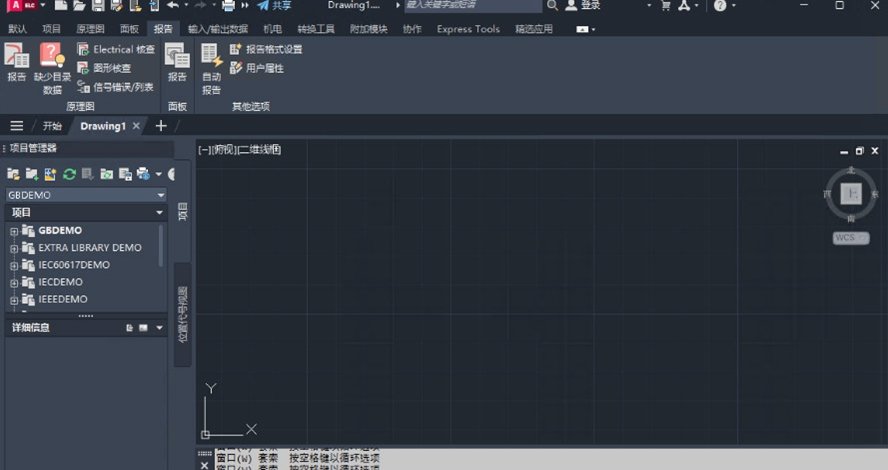This screenshot has width=888, height=470.
Task: Switch to the 附加模块 ribbon tab
Action: [x=368, y=29]
